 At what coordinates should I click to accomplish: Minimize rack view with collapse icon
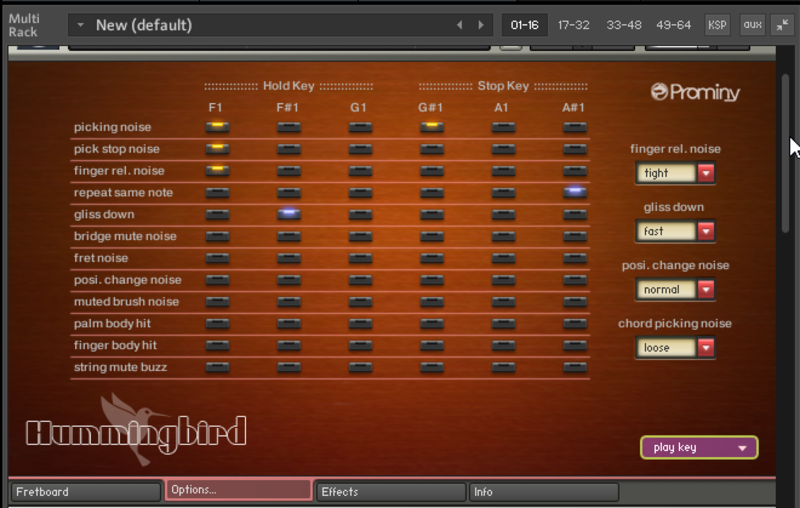click(x=782, y=24)
